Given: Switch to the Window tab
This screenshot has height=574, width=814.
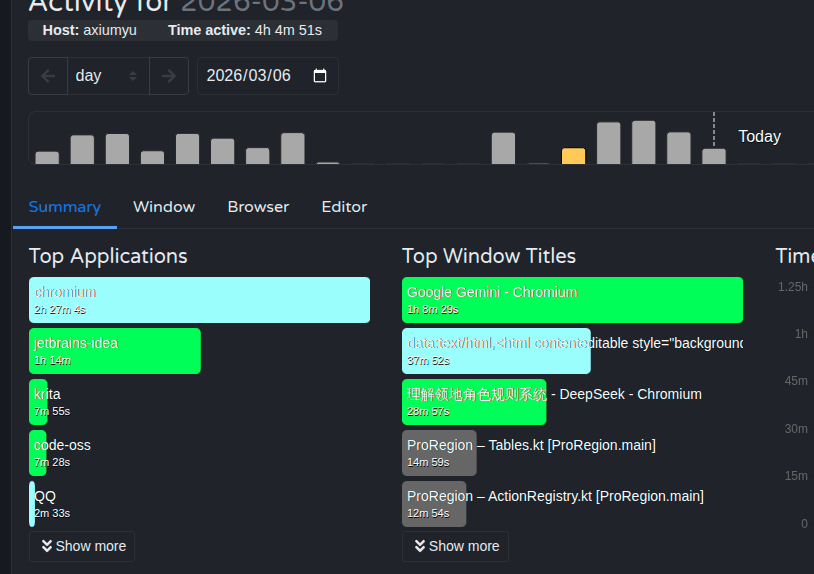Looking at the screenshot, I should [164, 207].
